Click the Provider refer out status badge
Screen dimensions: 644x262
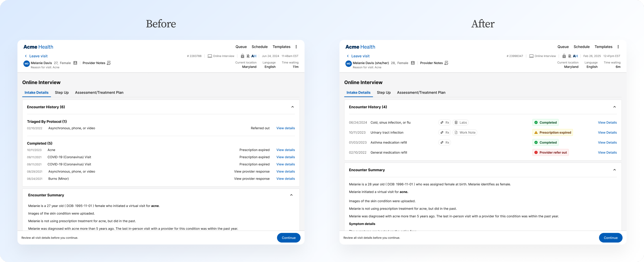click(x=550, y=153)
